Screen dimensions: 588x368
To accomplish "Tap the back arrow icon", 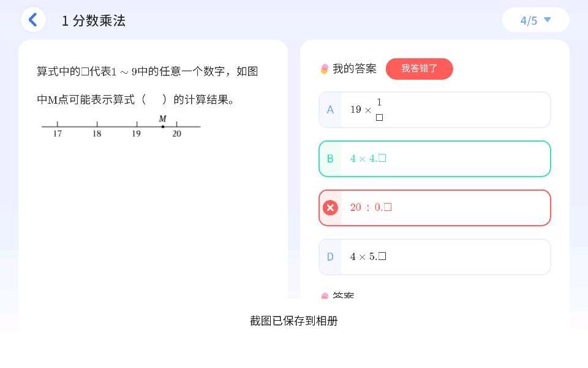I will [x=33, y=20].
